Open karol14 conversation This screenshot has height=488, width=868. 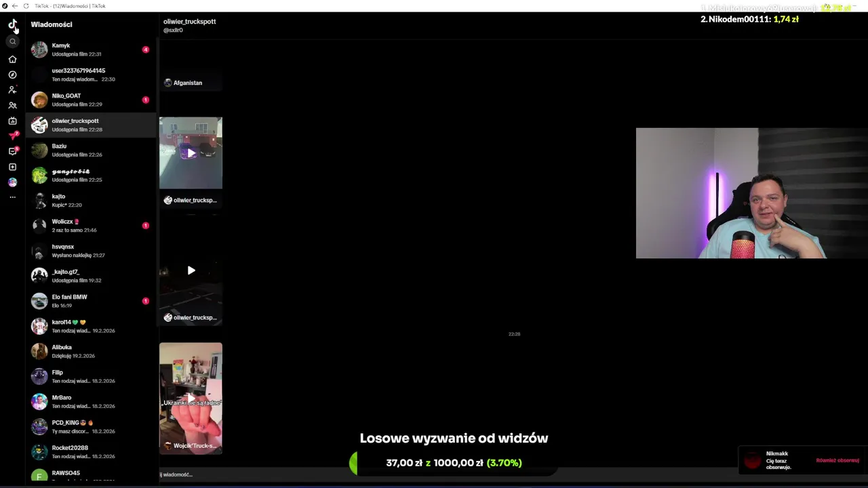[x=91, y=326]
